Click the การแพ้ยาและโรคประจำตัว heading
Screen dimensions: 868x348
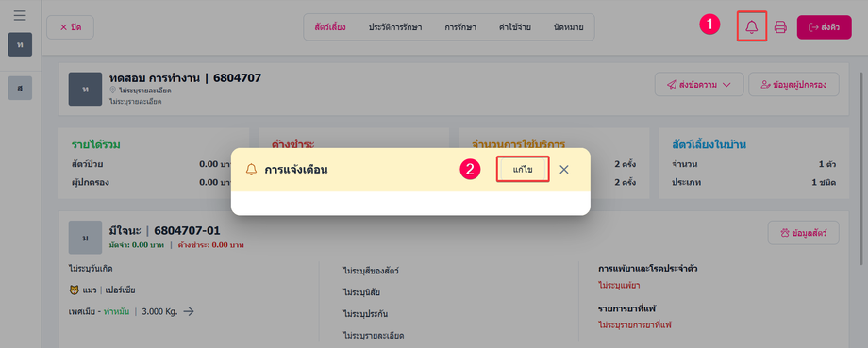pos(647,269)
